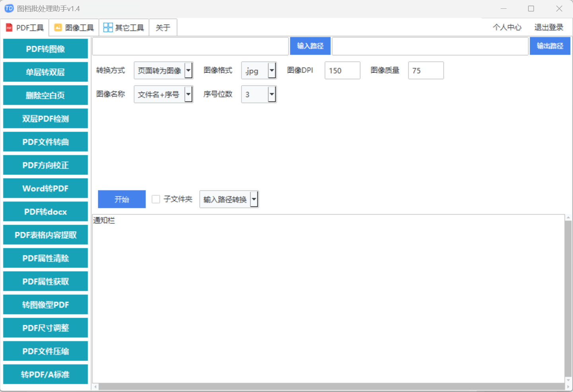Click the 输入路径 button
Screen dimensions: 573x392
click(x=310, y=46)
